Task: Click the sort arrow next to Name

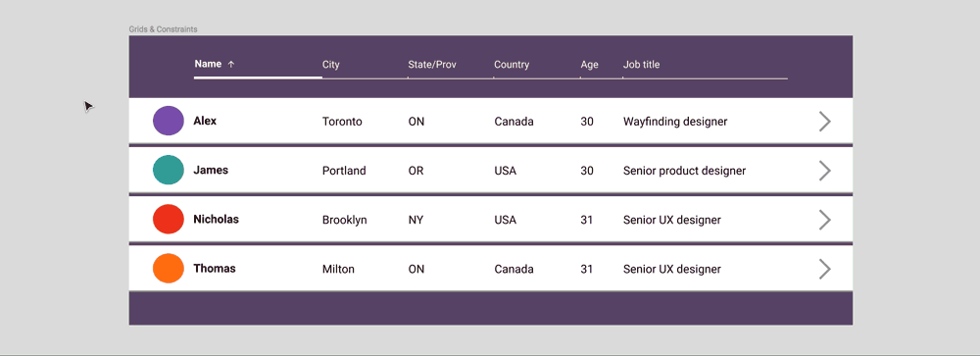Action: coord(230,64)
